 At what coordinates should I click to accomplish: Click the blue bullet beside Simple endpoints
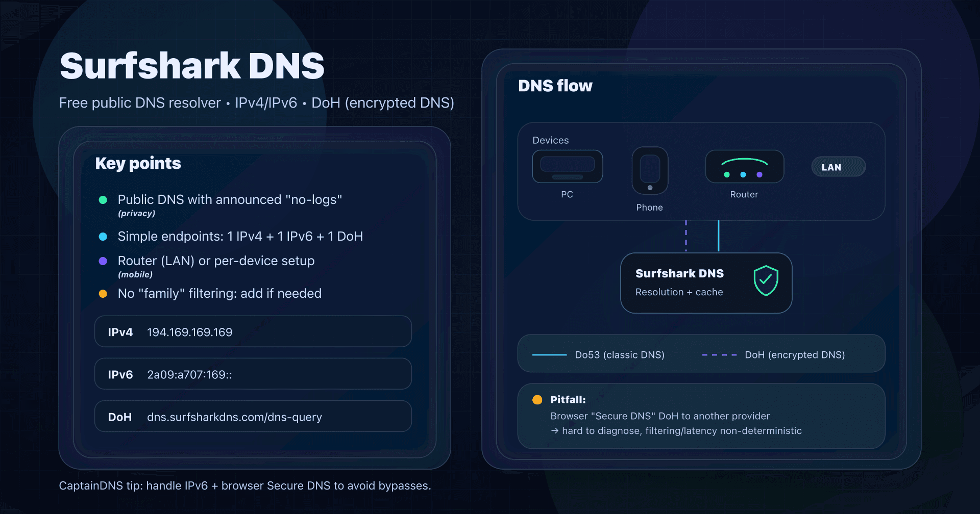click(x=103, y=237)
